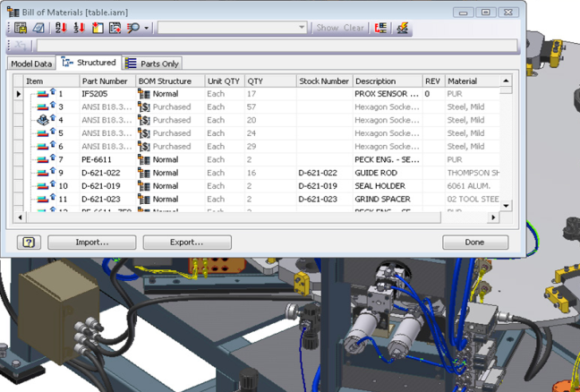Select the 6061 ALUM. material cell

(473, 186)
